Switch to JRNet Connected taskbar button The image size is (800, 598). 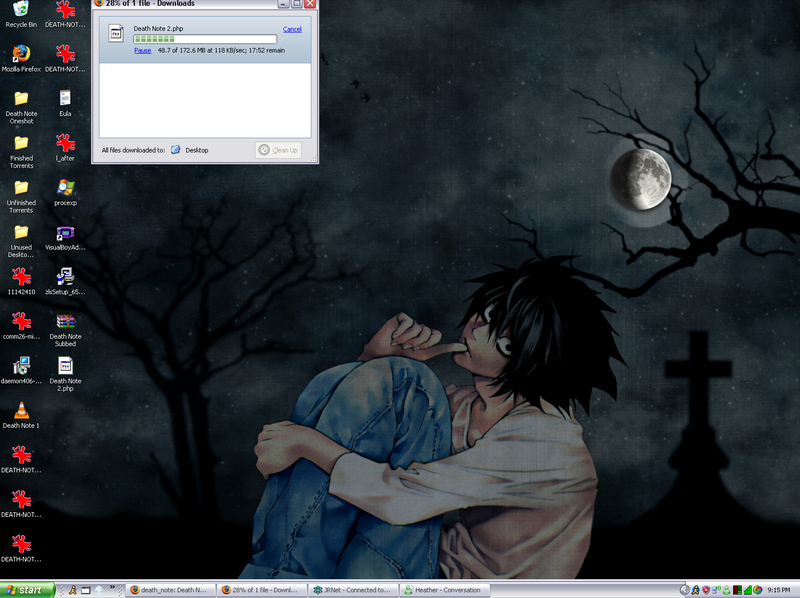coord(354,590)
